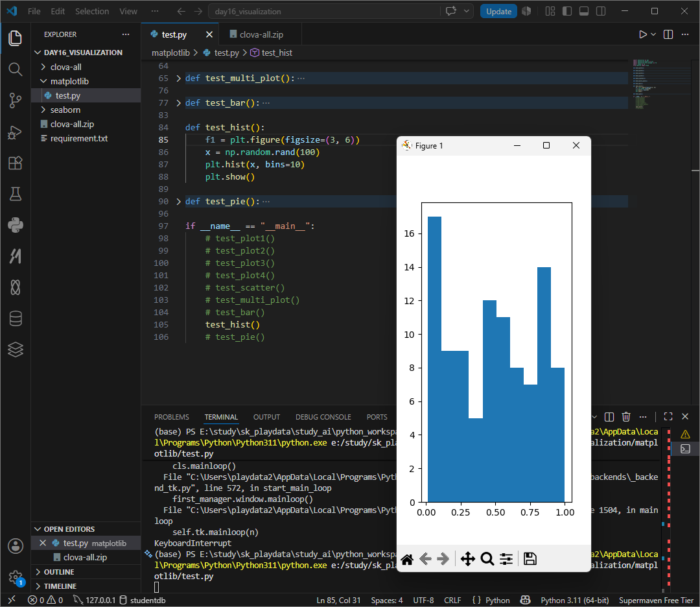This screenshot has width=700, height=607.
Task: Switch to PROBLEMS panel tab
Action: [171, 417]
